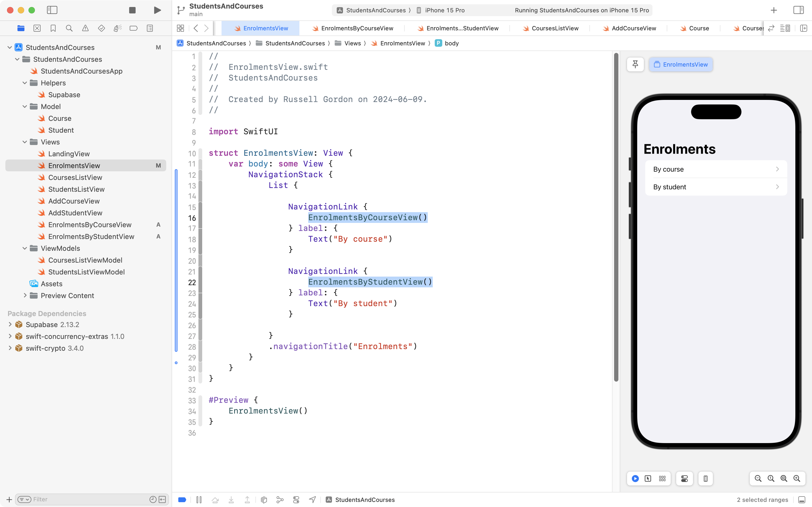
Task: Click zoom in on preview canvas
Action: tap(797, 479)
